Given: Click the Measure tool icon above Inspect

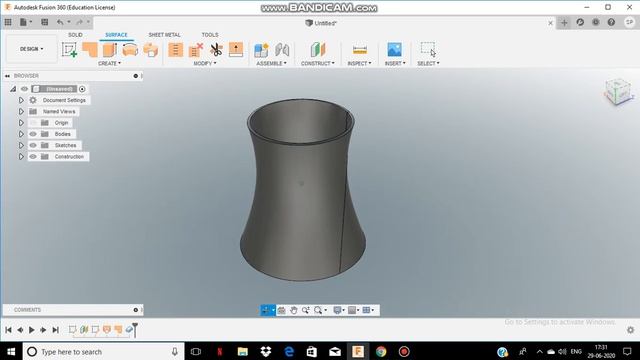Looking at the screenshot, I should click(360, 50).
